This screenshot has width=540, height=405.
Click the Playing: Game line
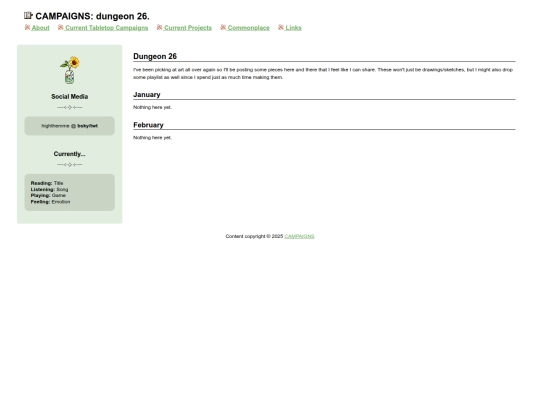click(48, 195)
